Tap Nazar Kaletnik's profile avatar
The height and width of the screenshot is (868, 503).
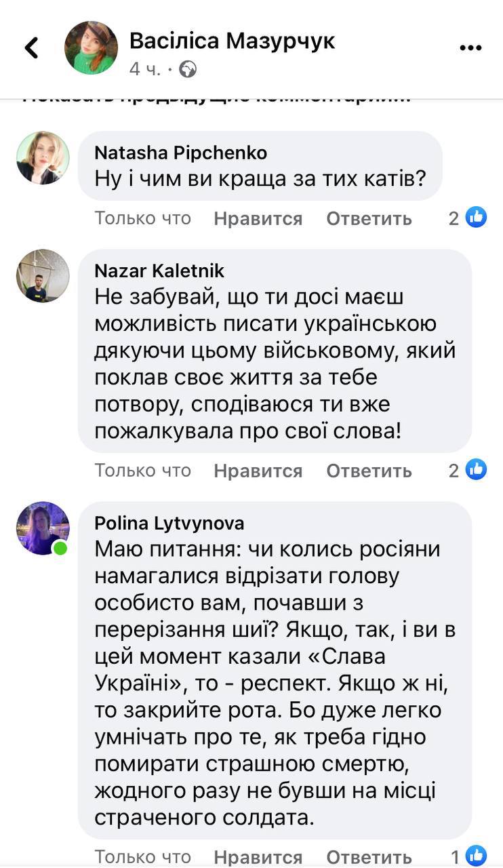pyautogui.click(x=42, y=275)
